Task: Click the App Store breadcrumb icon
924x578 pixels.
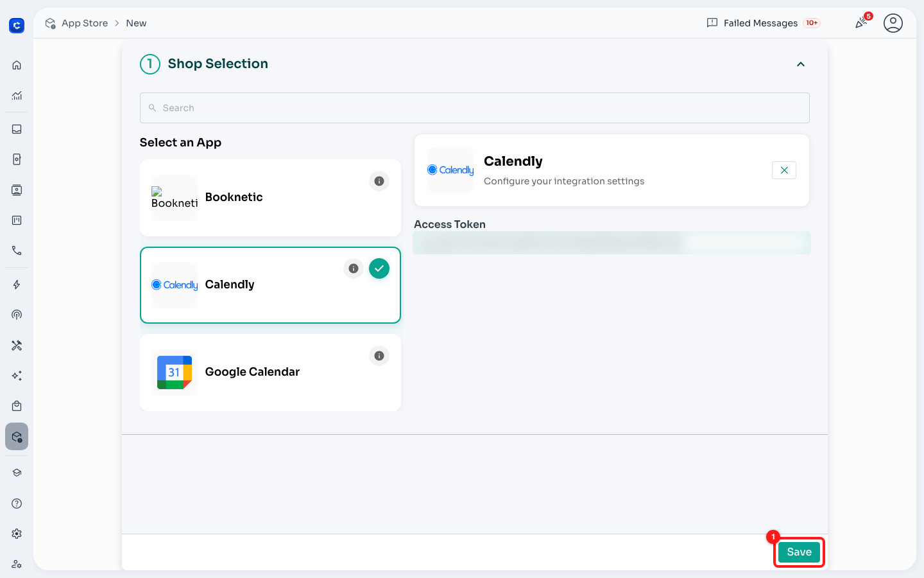Action: click(x=50, y=23)
